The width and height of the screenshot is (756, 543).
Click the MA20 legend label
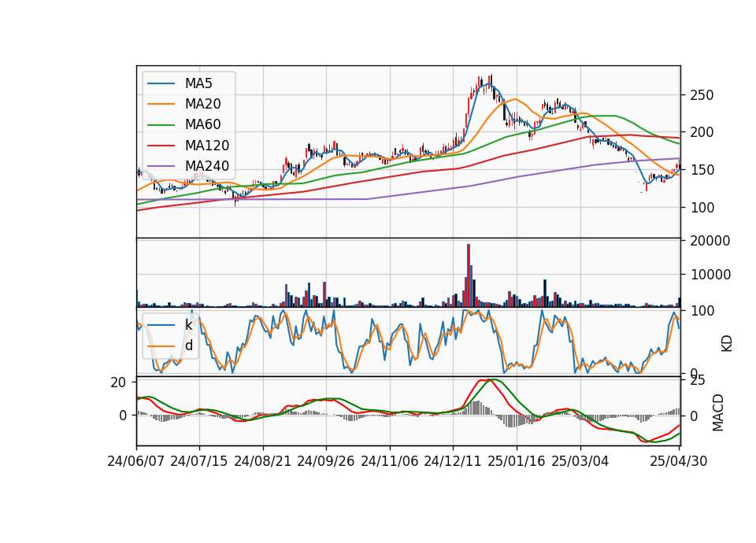coord(202,104)
